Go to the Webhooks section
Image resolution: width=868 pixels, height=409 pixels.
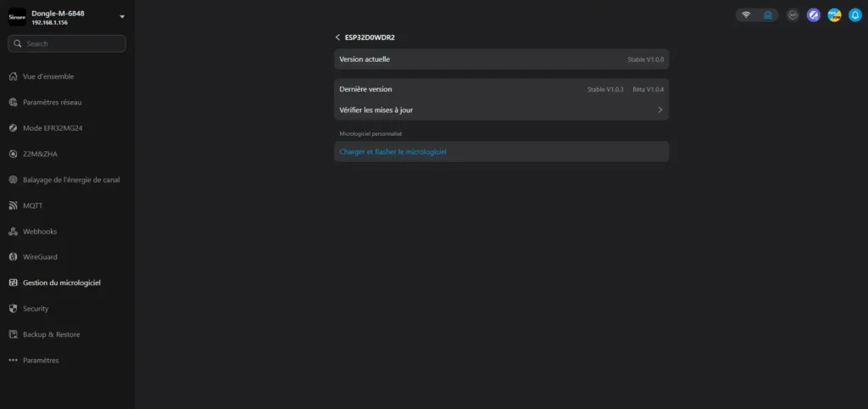point(40,232)
